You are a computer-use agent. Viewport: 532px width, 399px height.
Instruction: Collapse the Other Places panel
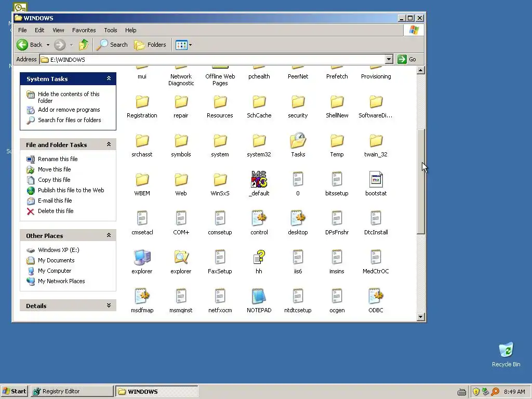[109, 235]
